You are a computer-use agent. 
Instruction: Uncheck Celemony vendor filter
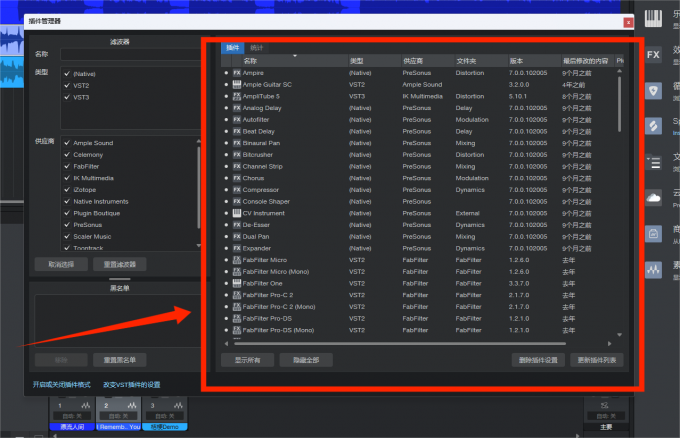click(67, 154)
